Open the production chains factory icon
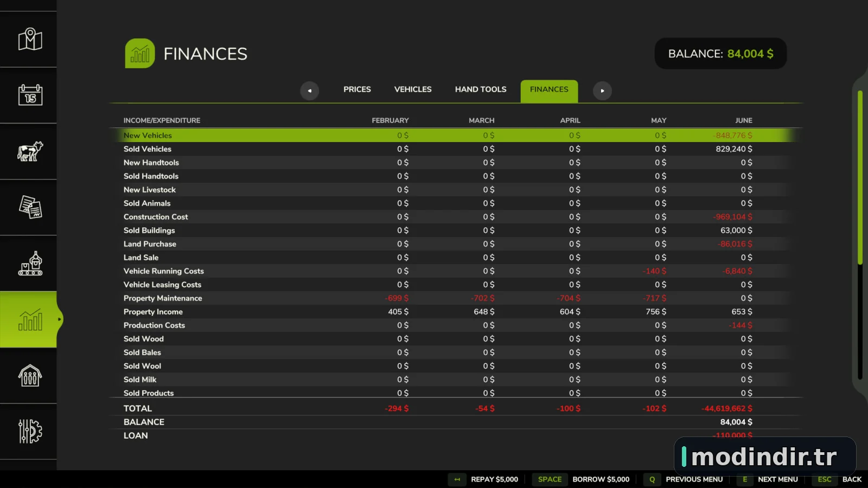The width and height of the screenshot is (868, 488). click(x=30, y=264)
